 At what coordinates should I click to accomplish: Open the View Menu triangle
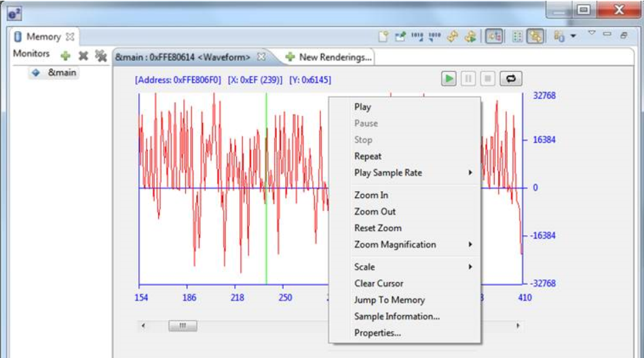[x=591, y=34]
